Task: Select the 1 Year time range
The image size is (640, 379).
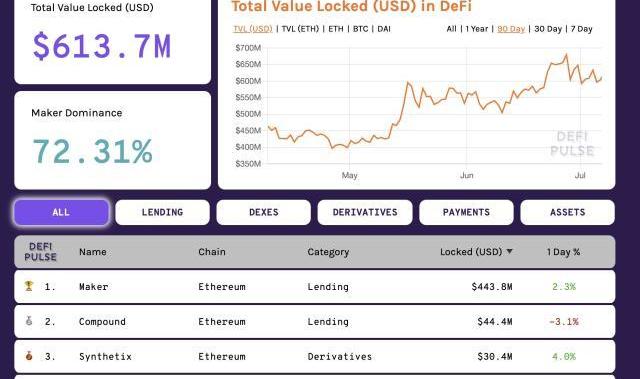Action: pos(477,29)
